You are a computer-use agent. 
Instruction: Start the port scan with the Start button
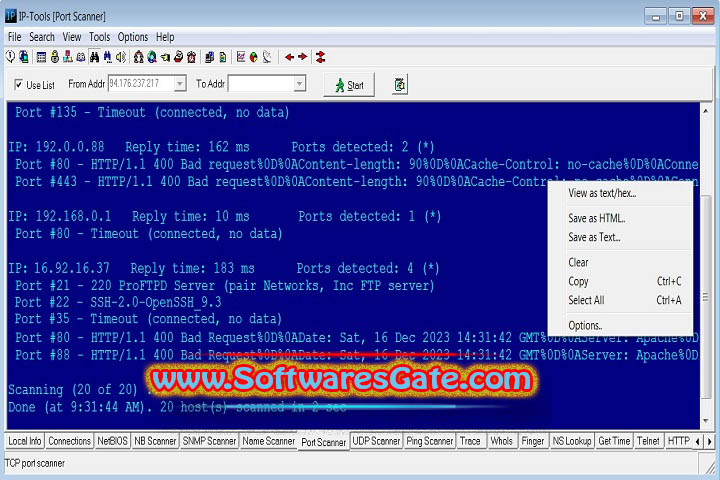point(349,85)
